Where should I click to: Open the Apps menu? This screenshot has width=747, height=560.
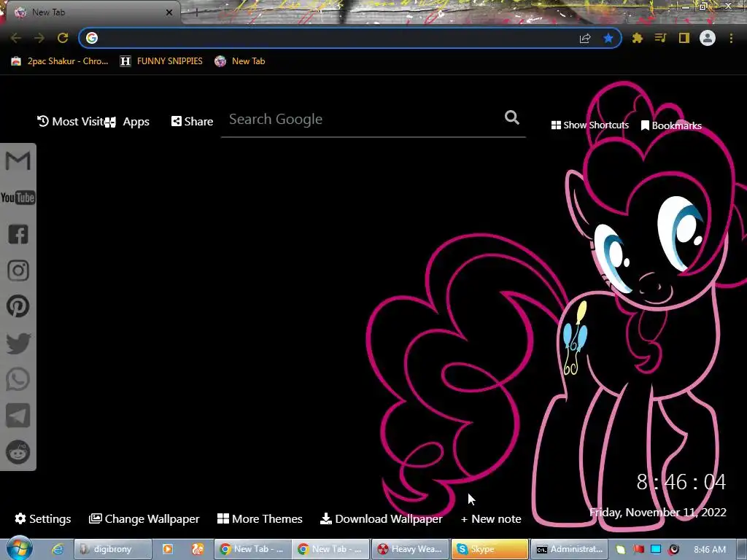[128, 122]
